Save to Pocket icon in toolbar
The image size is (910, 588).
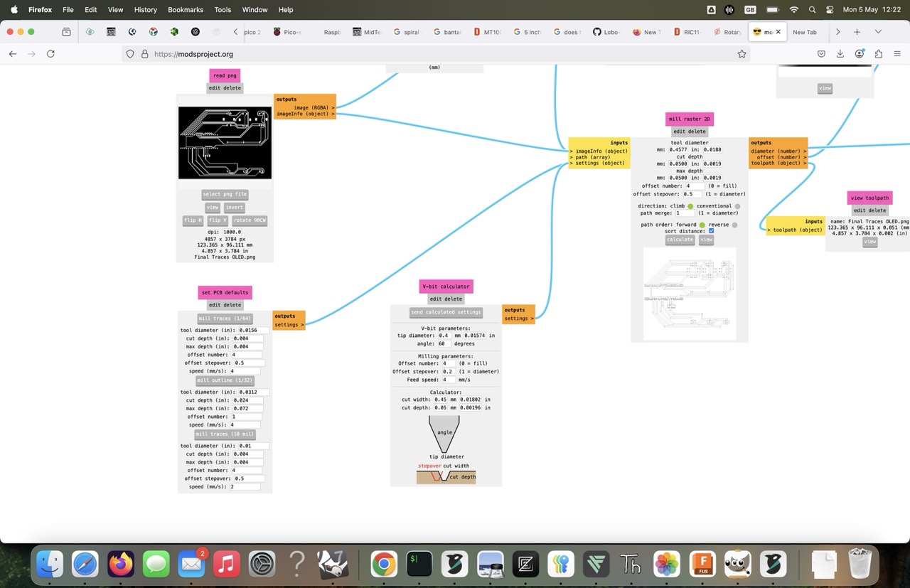821,54
